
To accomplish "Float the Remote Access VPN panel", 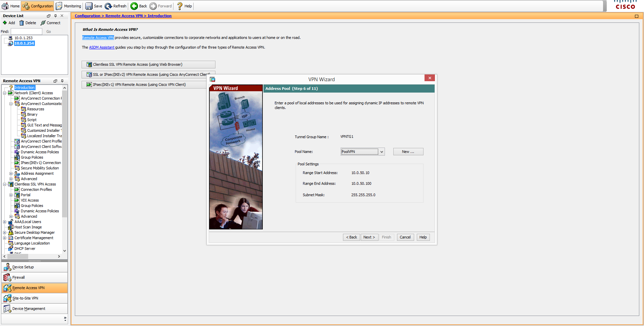I will point(55,81).
